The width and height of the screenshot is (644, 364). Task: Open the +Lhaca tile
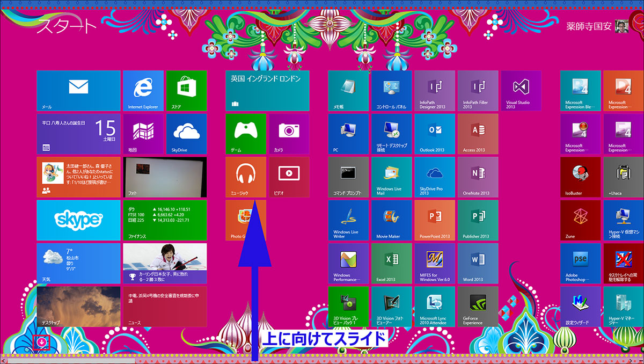pyautogui.click(x=624, y=177)
